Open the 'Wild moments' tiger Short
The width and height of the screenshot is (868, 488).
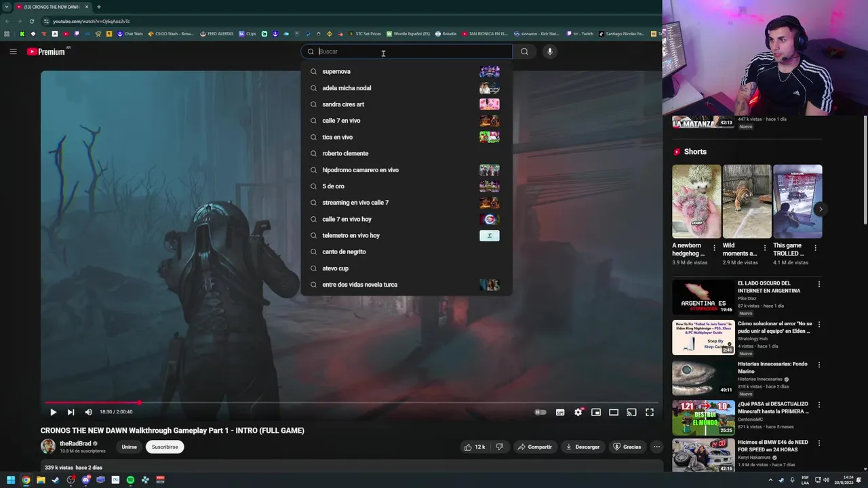(747, 201)
